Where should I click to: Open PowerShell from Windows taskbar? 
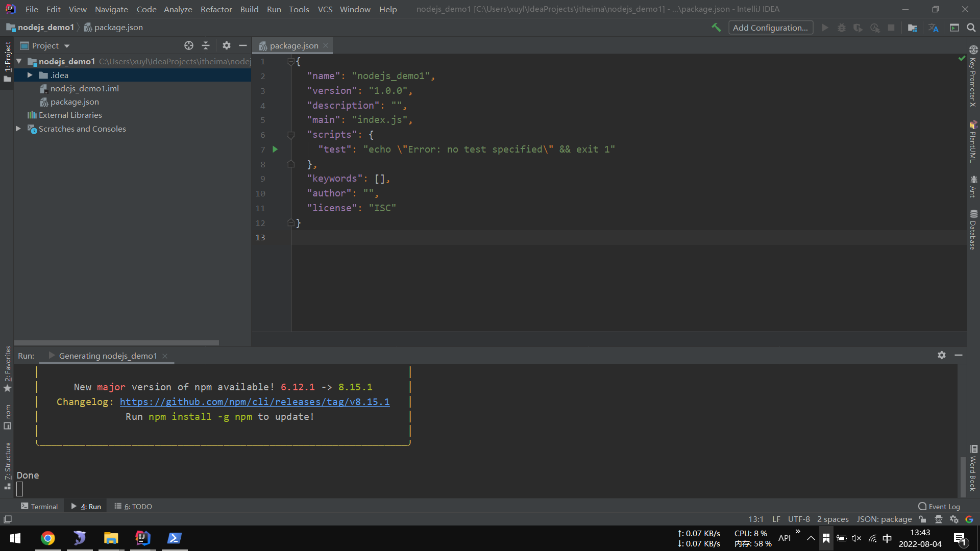175,538
